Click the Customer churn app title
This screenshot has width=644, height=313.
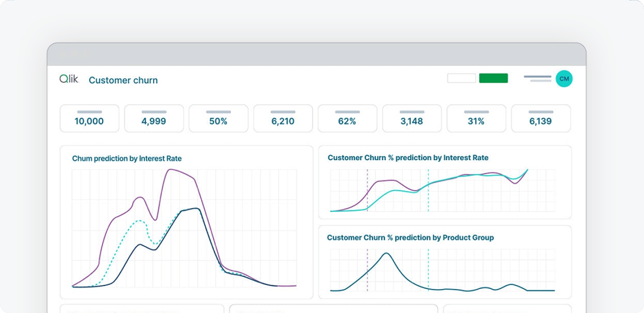(123, 80)
